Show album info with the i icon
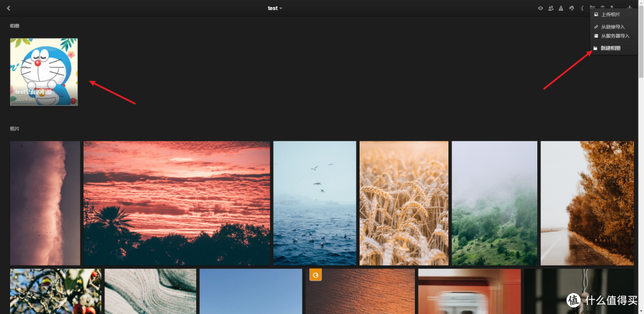644x314 pixels. coord(582,8)
